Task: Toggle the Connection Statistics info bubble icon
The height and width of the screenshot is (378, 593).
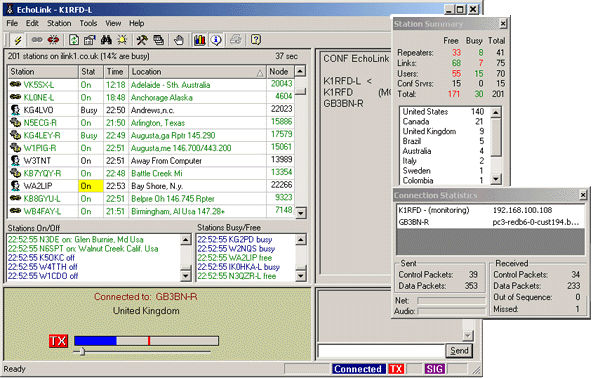Action: pos(216,40)
